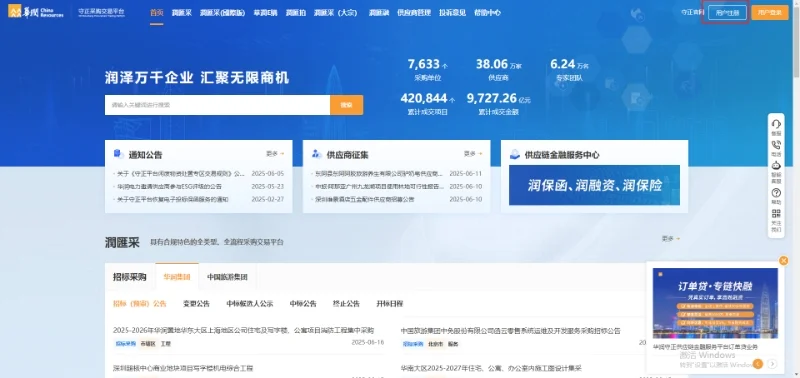The image size is (800, 378).
Task: Open the 投诉意见 nav item
Action: (x=452, y=13)
